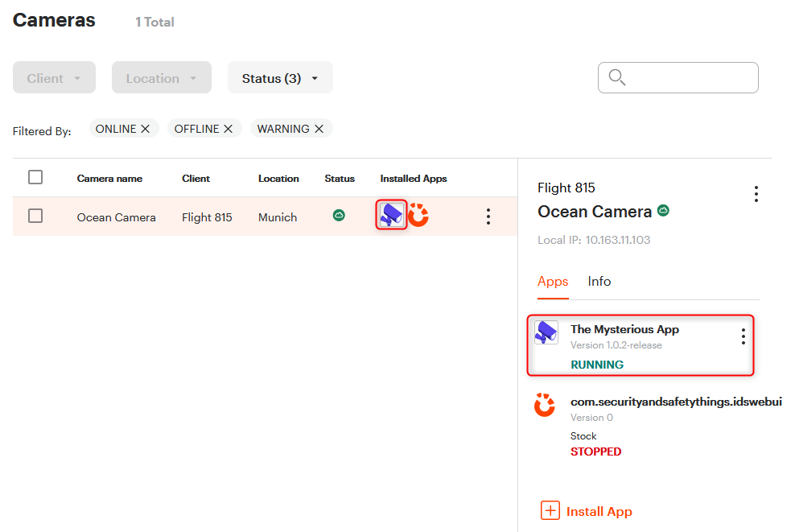Open the Location filter dropdown

click(x=161, y=78)
